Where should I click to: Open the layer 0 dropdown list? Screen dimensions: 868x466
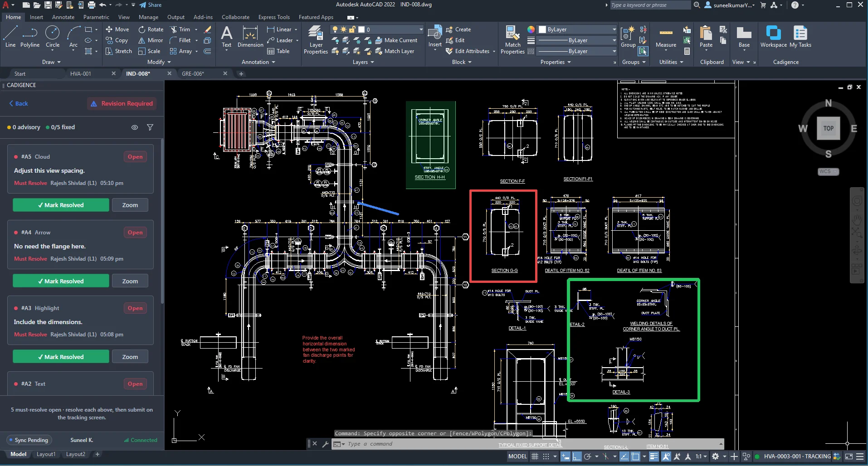pyautogui.click(x=421, y=29)
